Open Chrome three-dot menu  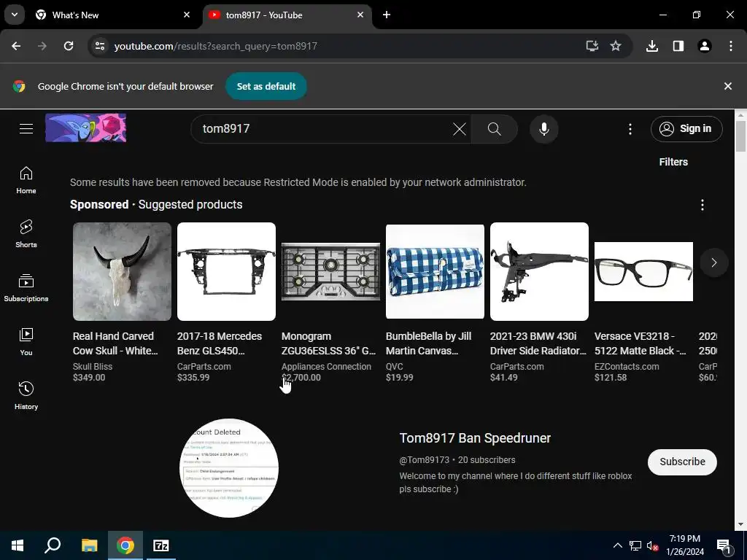(731, 46)
